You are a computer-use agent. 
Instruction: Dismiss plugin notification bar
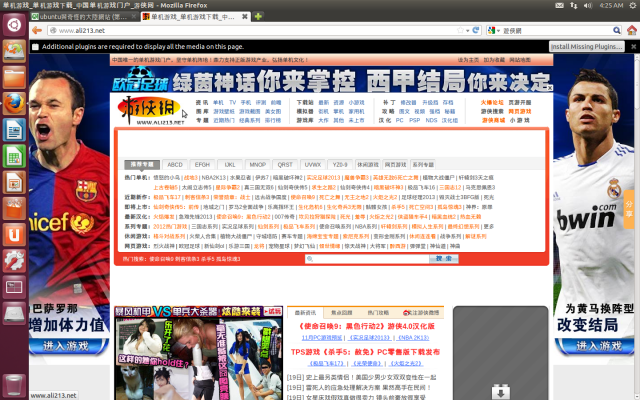(633, 47)
